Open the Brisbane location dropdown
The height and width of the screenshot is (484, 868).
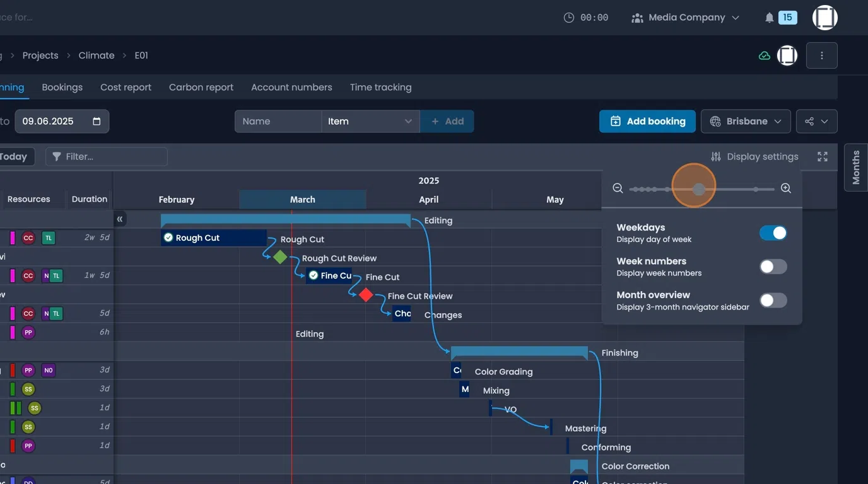[746, 121]
